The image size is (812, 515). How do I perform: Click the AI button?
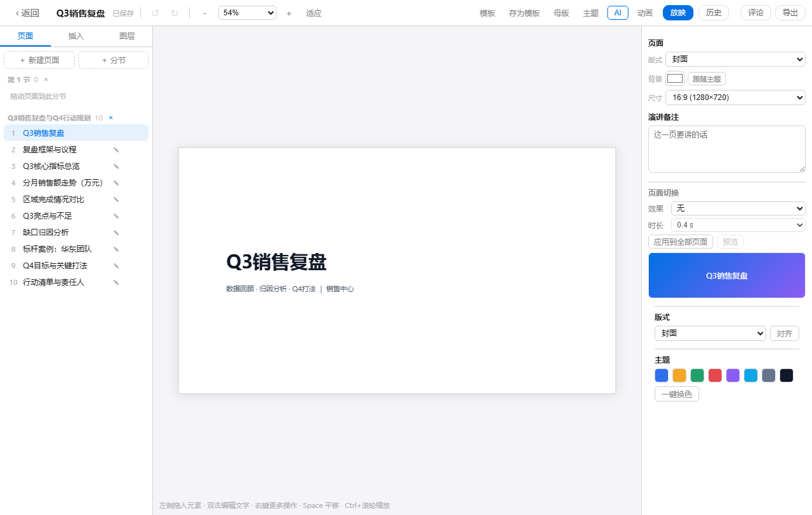tap(618, 13)
